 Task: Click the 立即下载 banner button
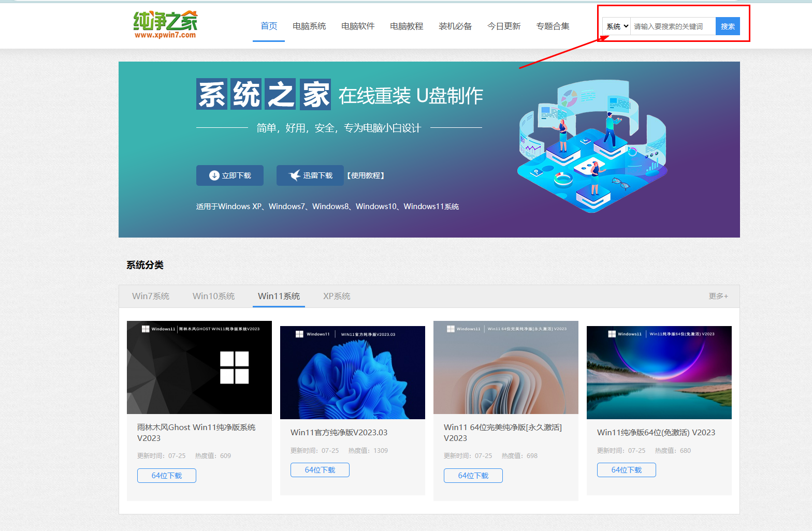pos(230,175)
